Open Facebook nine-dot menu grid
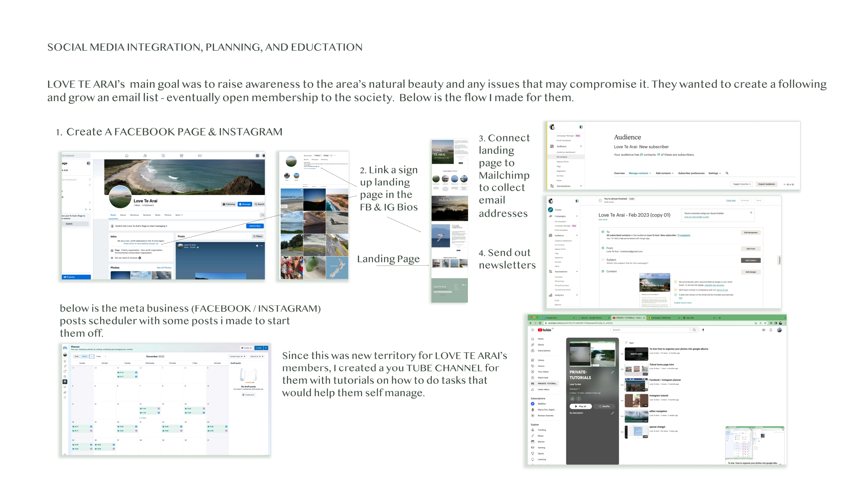 tap(257, 155)
